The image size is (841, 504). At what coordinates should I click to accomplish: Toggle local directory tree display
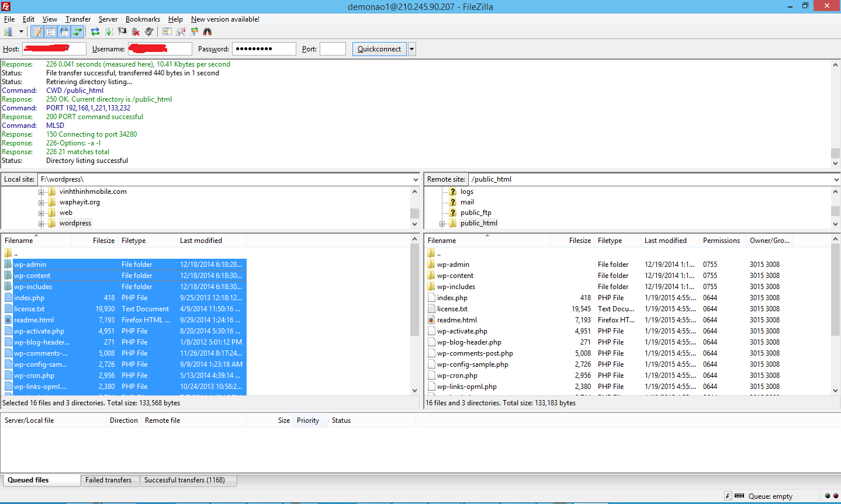pos(51,32)
